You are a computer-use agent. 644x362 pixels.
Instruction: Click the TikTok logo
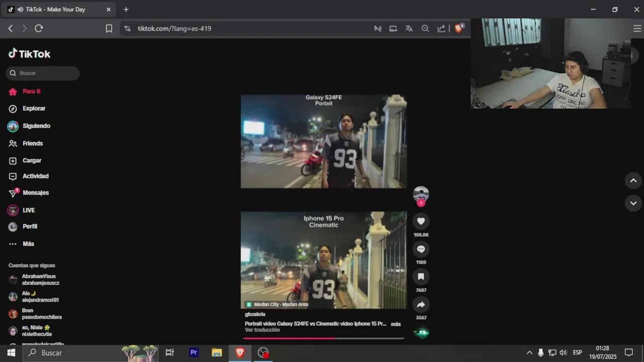[x=29, y=54]
